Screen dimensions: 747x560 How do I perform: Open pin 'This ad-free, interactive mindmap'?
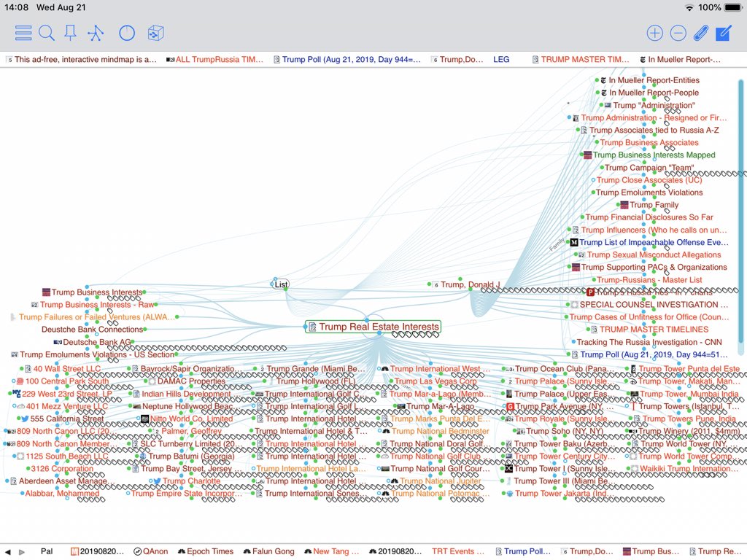[81, 60]
